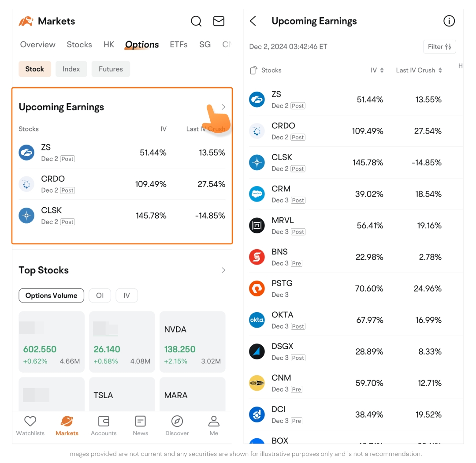Open the TSLA stock card
This screenshot has width=476, height=463.
click(122, 394)
